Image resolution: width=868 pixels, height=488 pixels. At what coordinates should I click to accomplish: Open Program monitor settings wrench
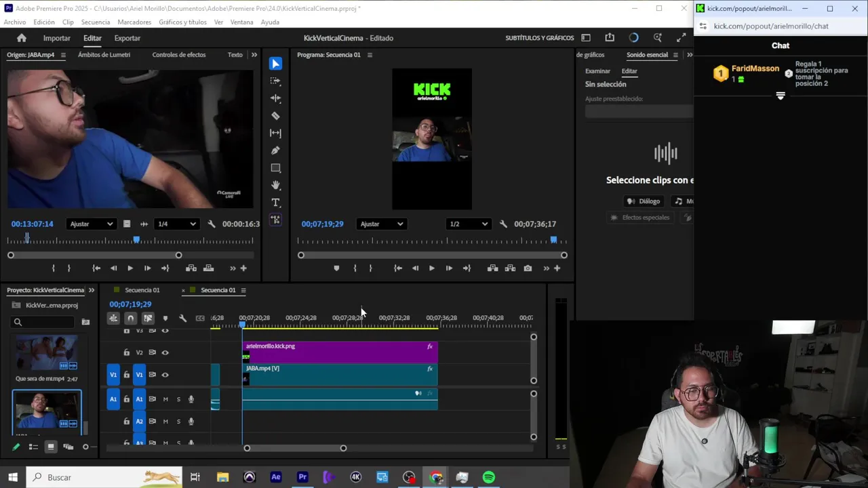pos(503,224)
